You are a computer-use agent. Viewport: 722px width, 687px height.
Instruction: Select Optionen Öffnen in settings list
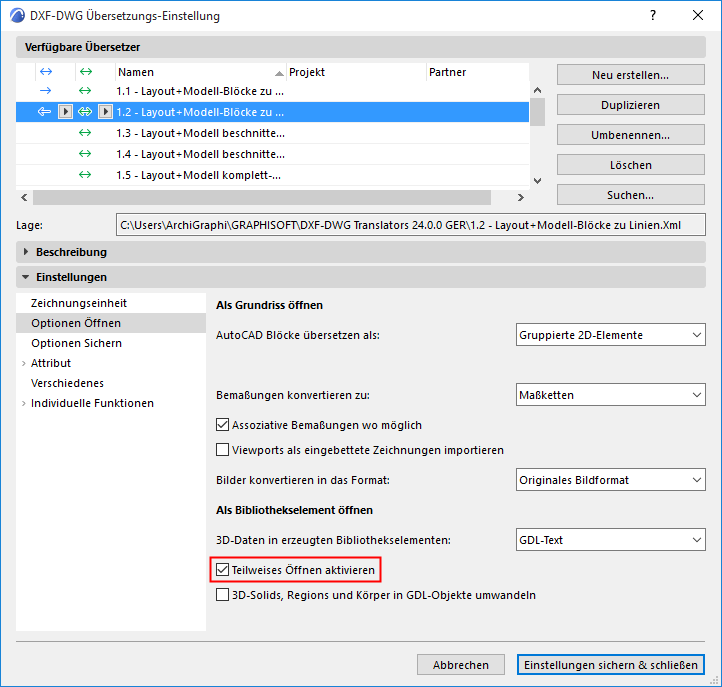point(111,323)
